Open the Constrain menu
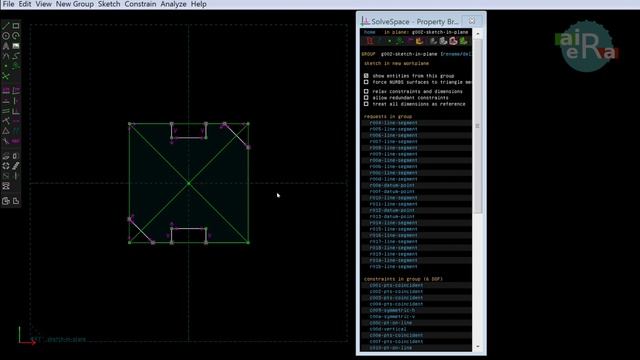 tap(140, 4)
